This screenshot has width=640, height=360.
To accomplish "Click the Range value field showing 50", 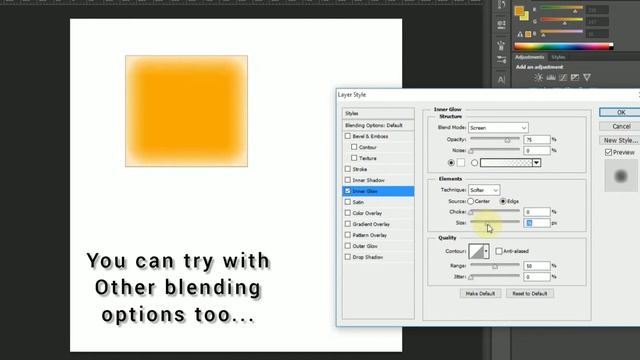I will (x=537, y=266).
